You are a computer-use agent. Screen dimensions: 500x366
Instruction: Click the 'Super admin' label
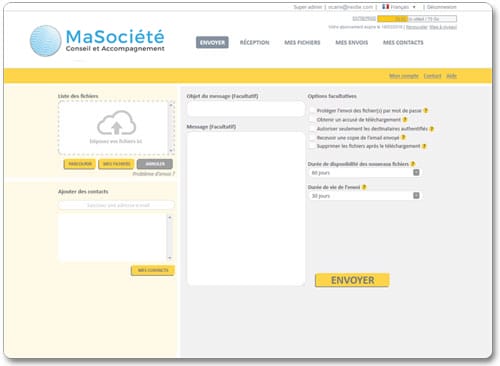click(307, 7)
